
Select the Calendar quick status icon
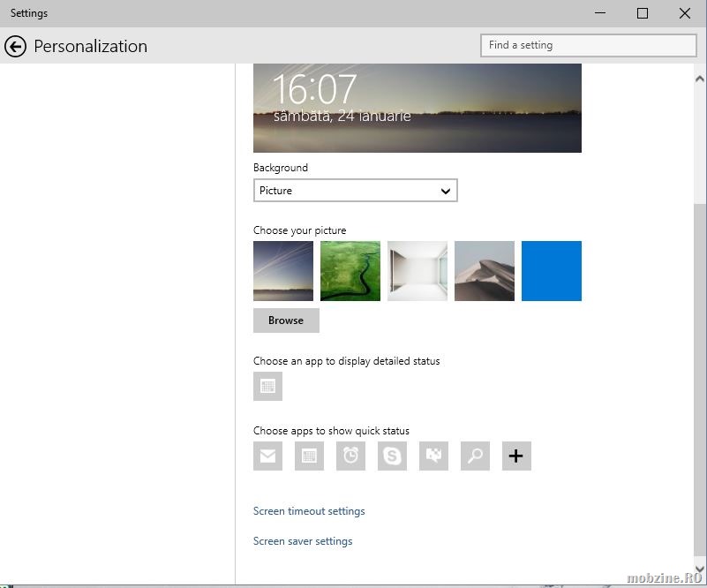[309, 456]
